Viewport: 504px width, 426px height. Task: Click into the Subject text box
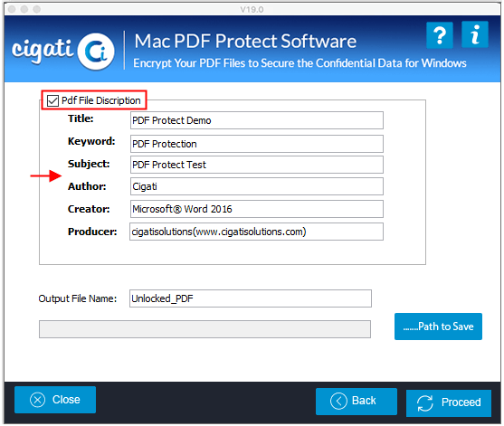pyautogui.click(x=256, y=165)
